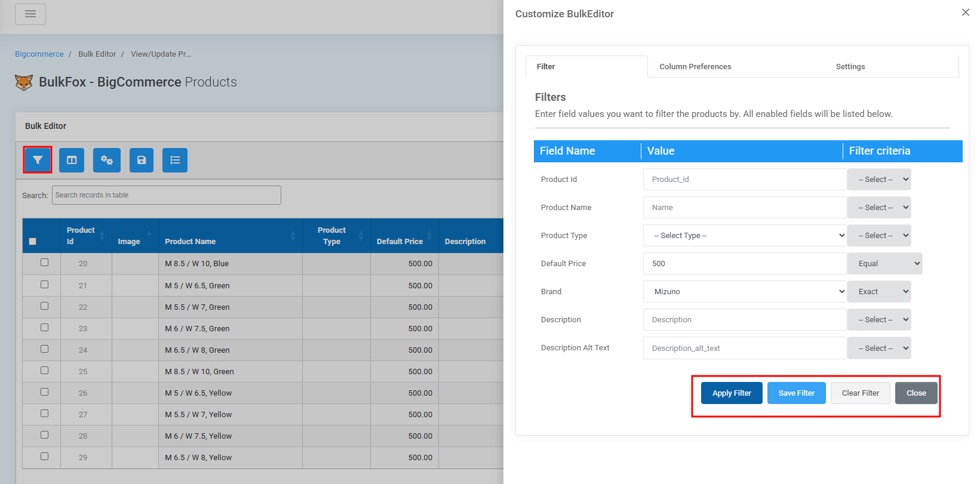Open the hamburger navigation menu
980x484 pixels.
pyautogui.click(x=30, y=14)
